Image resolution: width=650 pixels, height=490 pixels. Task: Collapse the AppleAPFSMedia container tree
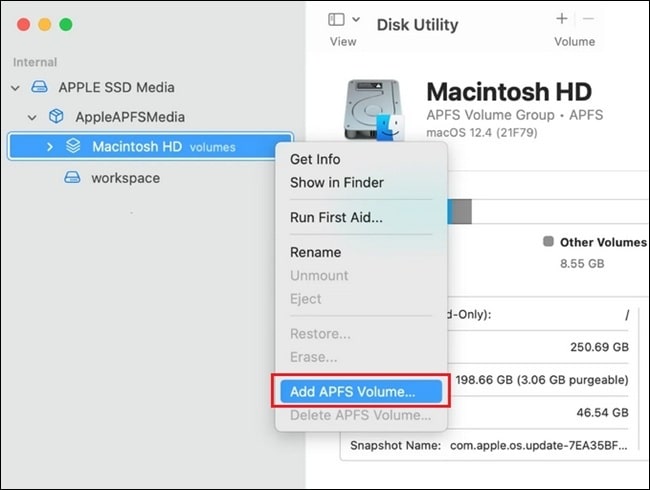tap(32, 117)
